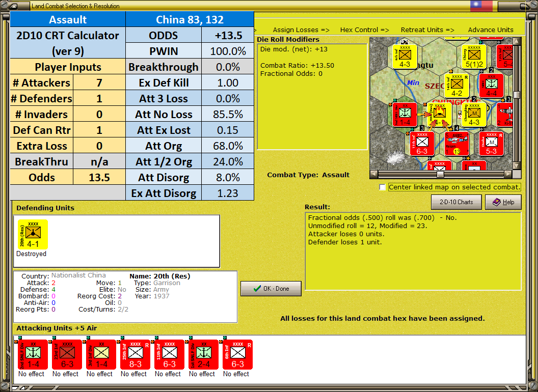Select attacking unit 11th Inf 6-3 in attackers list
The image size is (538, 392).
coord(169,354)
